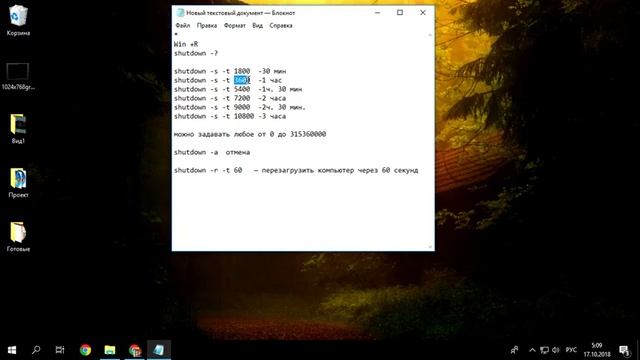This screenshot has height=360, width=640.
Task: Open the People icon in system tray
Action: (x=514, y=350)
